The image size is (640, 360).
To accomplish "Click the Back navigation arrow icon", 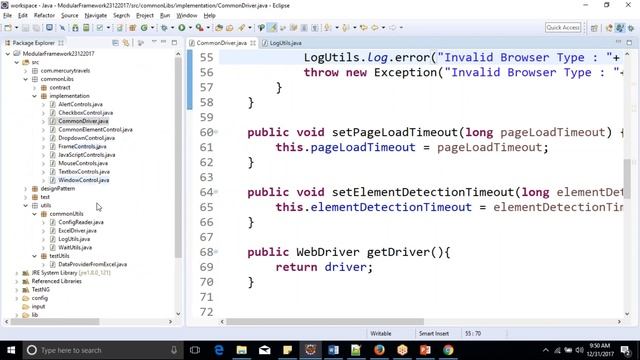I will pos(375,28).
